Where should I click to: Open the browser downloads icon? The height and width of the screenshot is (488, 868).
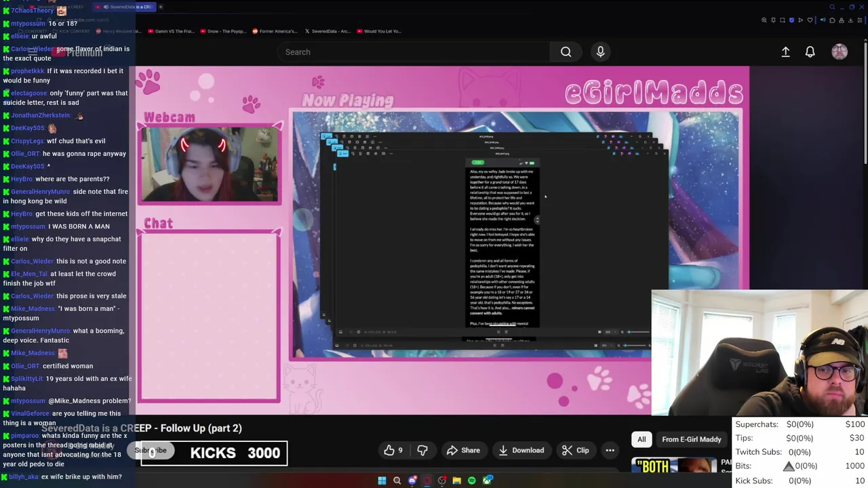[x=851, y=20]
